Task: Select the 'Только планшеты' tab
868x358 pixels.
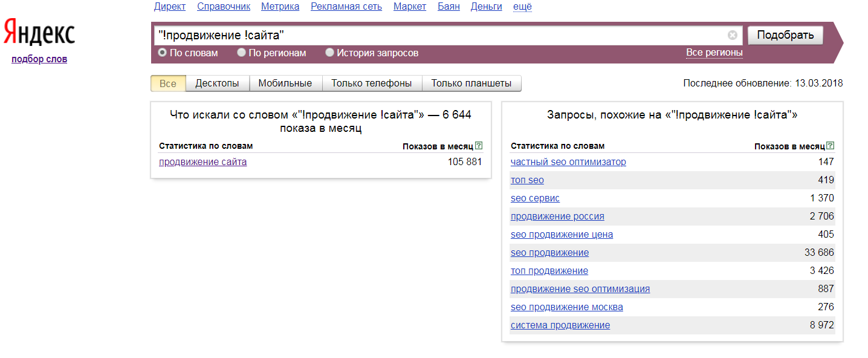Action: pyautogui.click(x=471, y=83)
